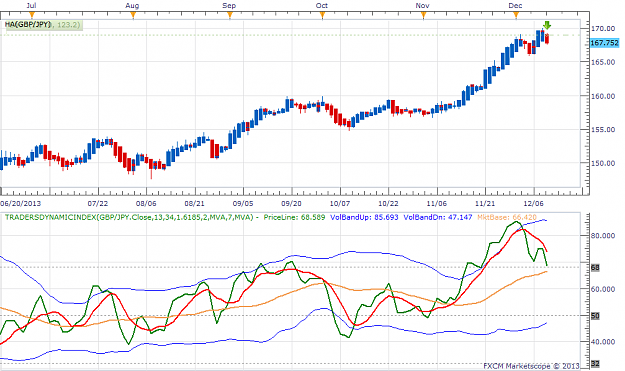Click the 09/05 date label
Viewport: 625px width, 371px height.
tap(243, 203)
